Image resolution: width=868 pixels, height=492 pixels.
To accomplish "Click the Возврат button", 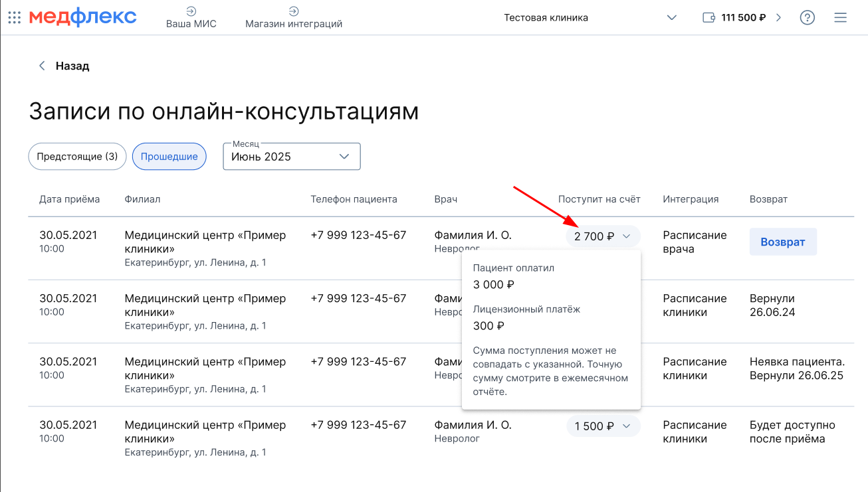I will (783, 242).
